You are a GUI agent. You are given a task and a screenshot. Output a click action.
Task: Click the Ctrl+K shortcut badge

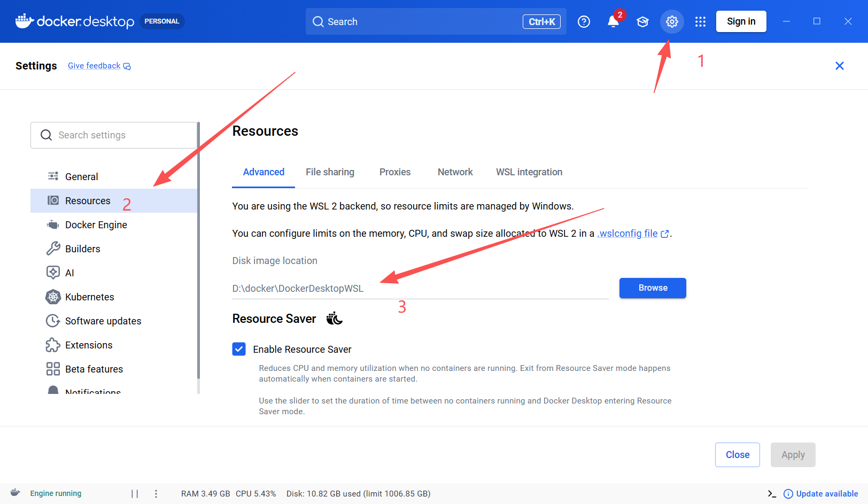pos(541,21)
